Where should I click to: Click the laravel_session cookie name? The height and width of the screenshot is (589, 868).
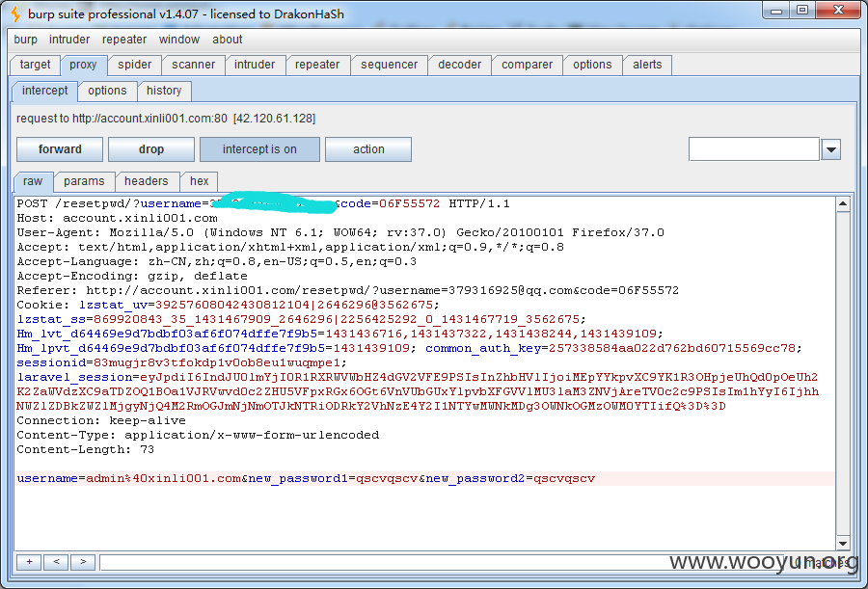pos(74,377)
